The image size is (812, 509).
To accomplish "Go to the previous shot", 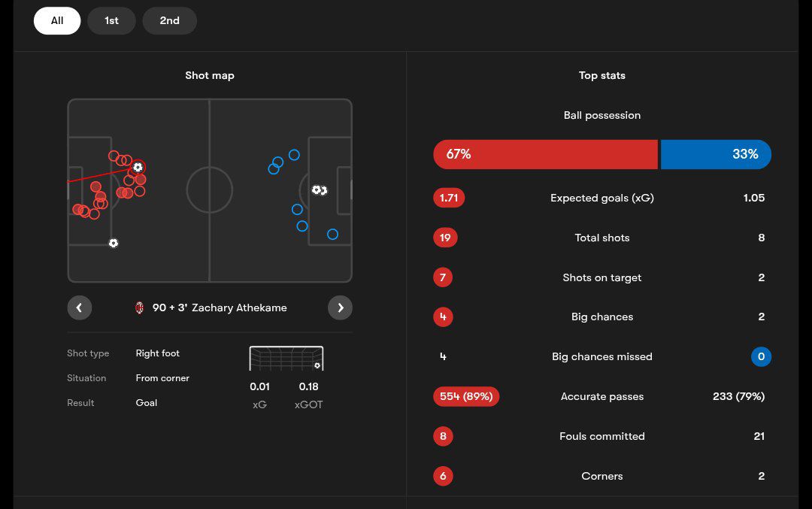I will click(x=80, y=308).
